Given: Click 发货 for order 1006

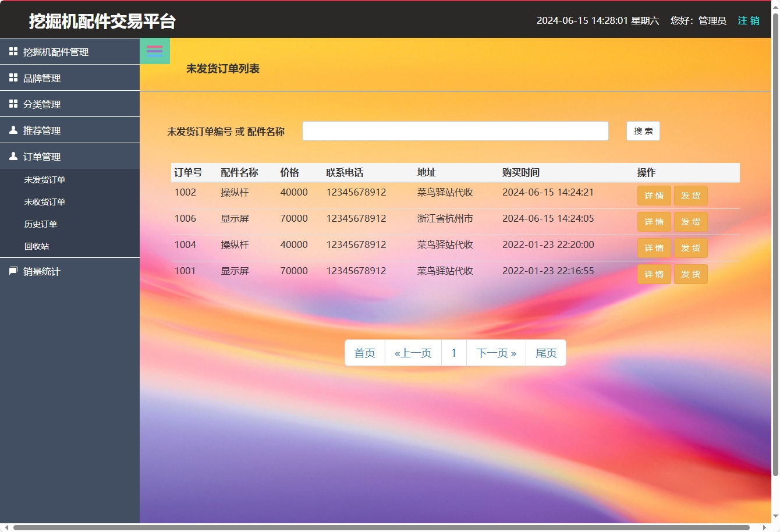Looking at the screenshot, I should pos(691,222).
